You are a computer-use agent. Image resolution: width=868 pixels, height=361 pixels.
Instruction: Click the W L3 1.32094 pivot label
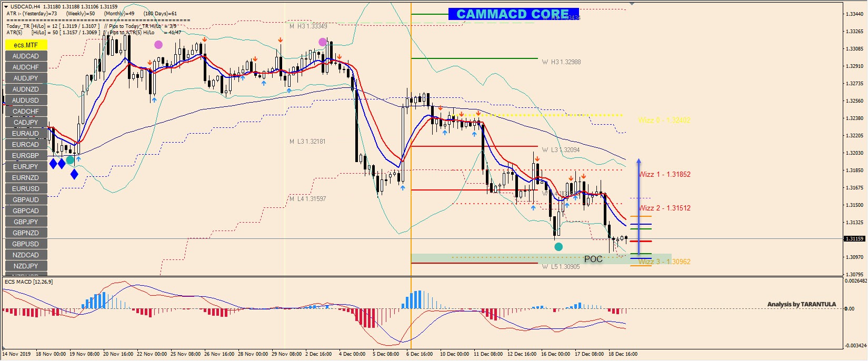coord(561,150)
